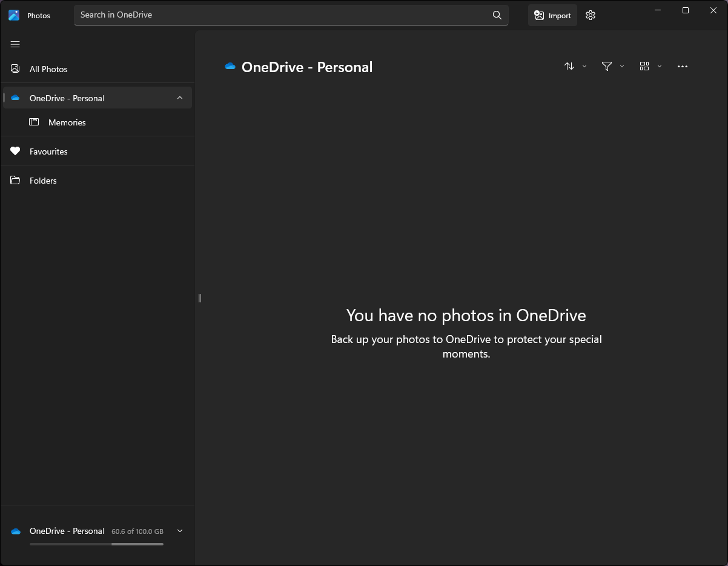The height and width of the screenshot is (566, 728).
Task: Click the Photos app icon in title bar
Action: [x=14, y=15]
